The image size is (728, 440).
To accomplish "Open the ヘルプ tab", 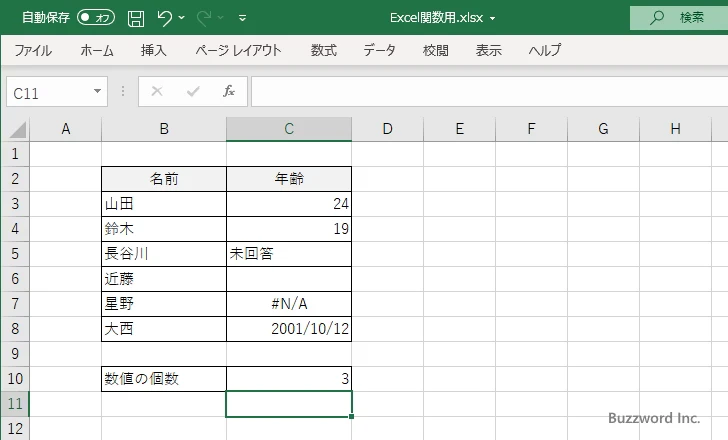I will point(545,50).
